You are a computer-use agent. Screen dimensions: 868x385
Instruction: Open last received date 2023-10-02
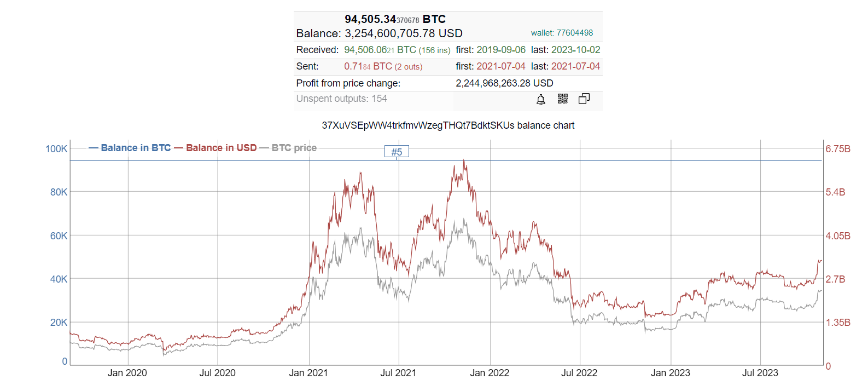(x=575, y=50)
